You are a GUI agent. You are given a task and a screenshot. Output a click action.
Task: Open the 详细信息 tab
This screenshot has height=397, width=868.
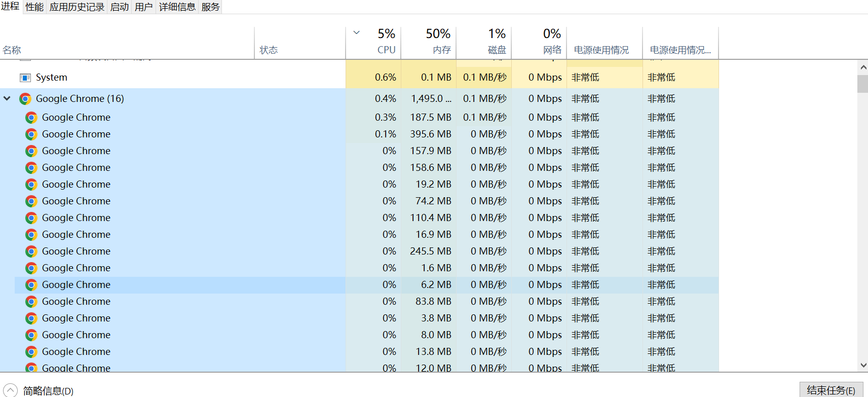177,7
